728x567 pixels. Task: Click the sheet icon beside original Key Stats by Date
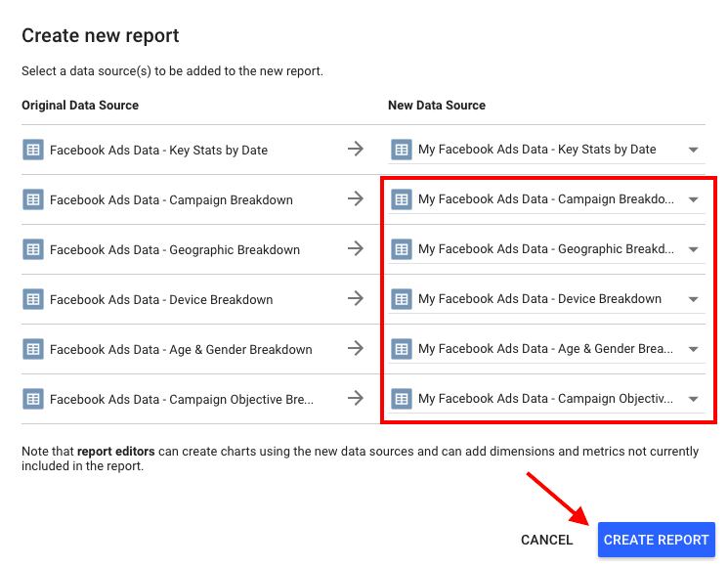33,150
